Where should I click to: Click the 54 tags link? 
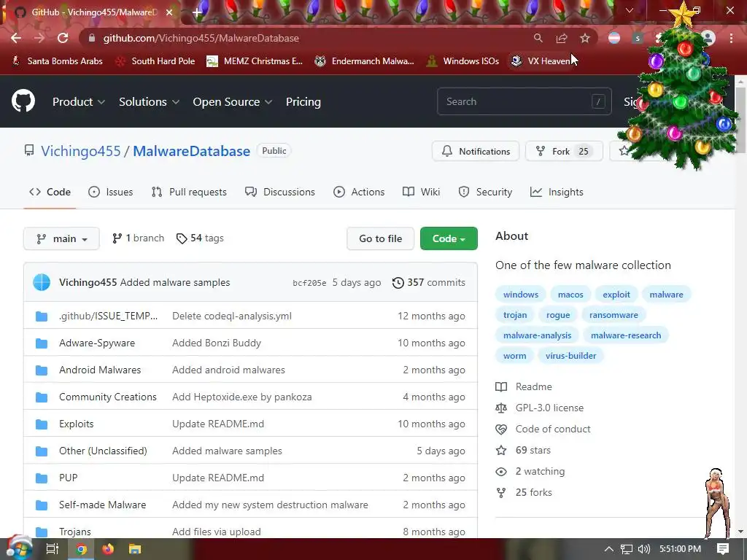[x=200, y=238]
